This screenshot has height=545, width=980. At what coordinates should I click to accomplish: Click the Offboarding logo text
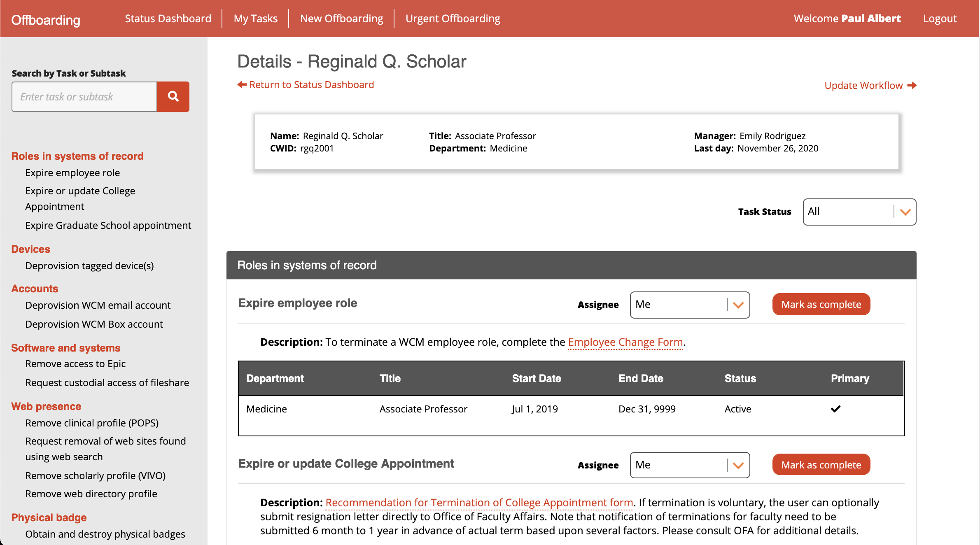pos(46,19)
